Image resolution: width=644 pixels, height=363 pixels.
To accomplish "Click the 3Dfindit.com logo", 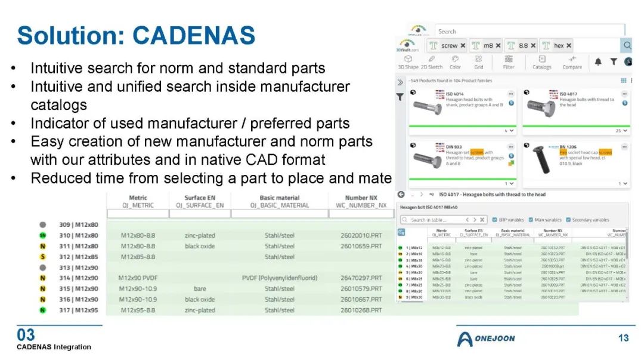I will [407, 45].
